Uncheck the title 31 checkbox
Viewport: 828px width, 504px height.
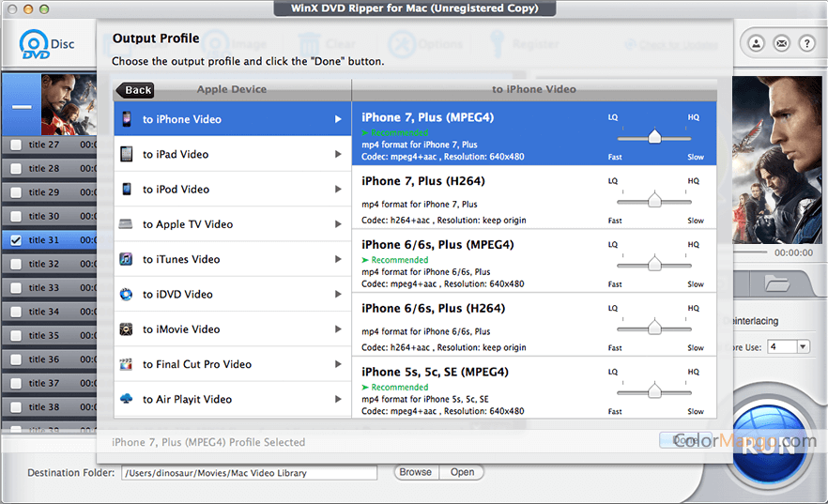(x=16, y=240)
